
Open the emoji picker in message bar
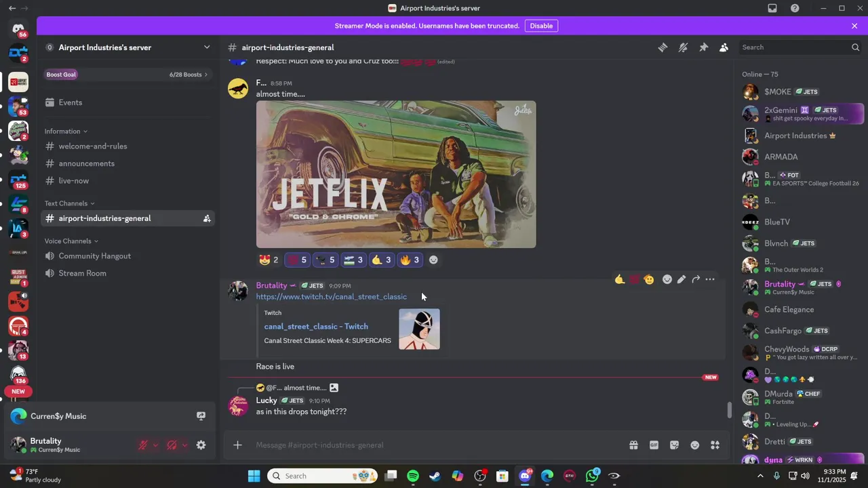click(x=694, y=445)
